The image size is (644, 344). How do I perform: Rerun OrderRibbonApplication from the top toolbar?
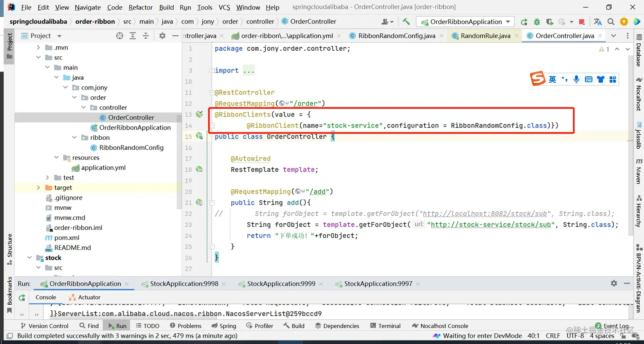524,22
